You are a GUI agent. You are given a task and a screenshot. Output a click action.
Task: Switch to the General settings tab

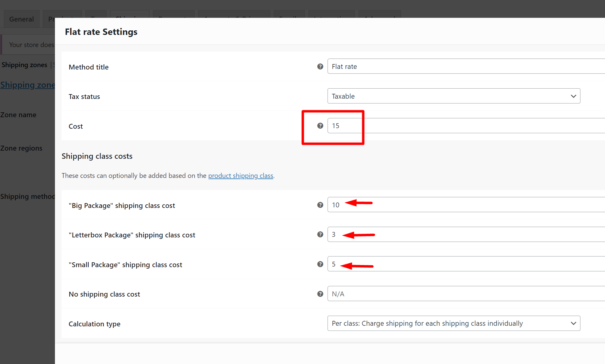pos(21,19)
